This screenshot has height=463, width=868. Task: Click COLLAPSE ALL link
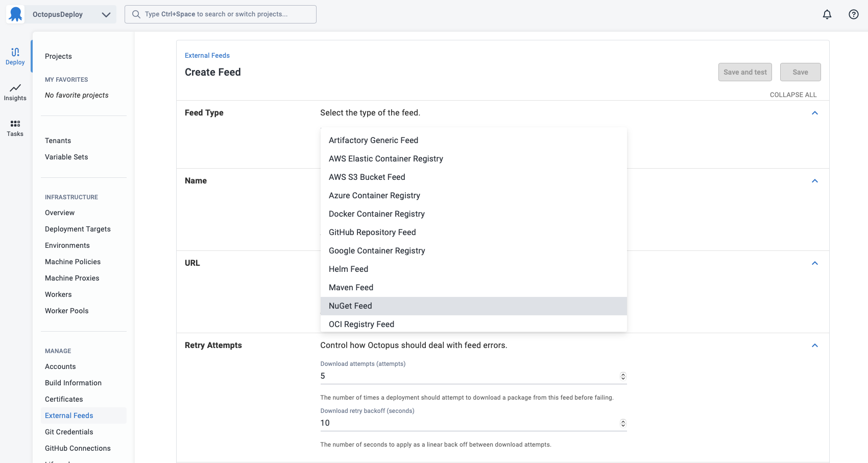pyautogui.click(x=793, y=95)
